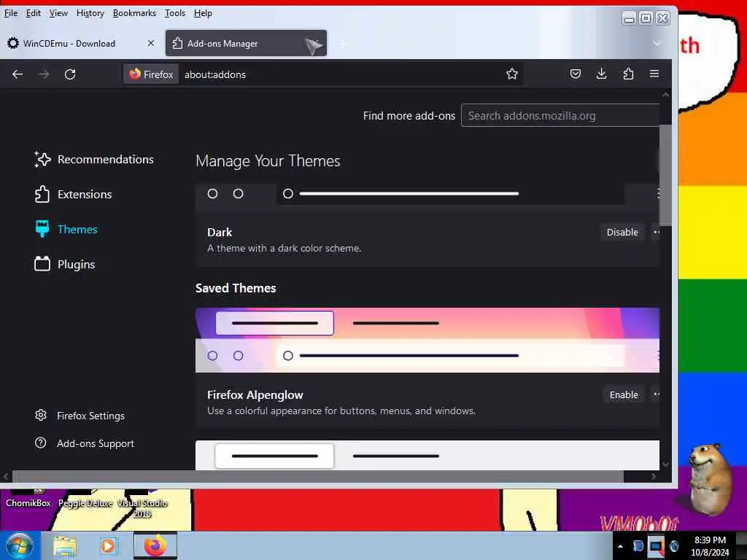This screenshot has width=747, height=560.
Task: Click the light theme preview at bottom
Action: [x=427, y=455]
